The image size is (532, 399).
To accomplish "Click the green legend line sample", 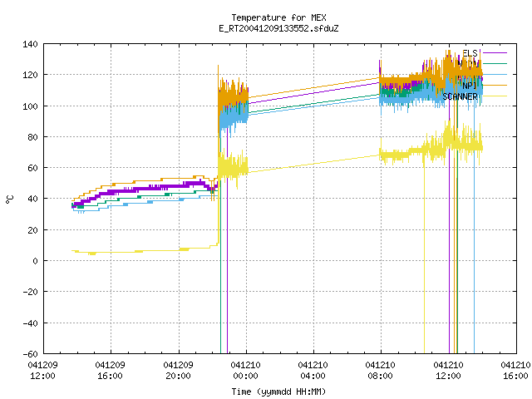I will click(495, 64).
